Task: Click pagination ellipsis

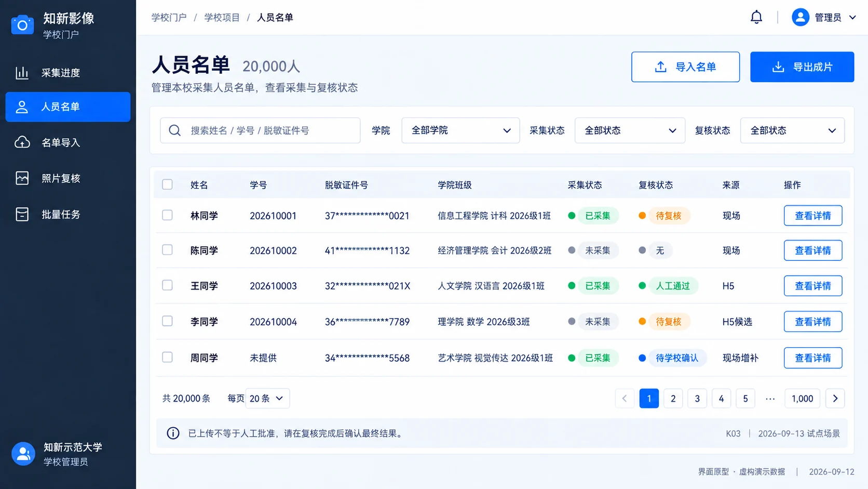Action: click(x=770, y=399)
